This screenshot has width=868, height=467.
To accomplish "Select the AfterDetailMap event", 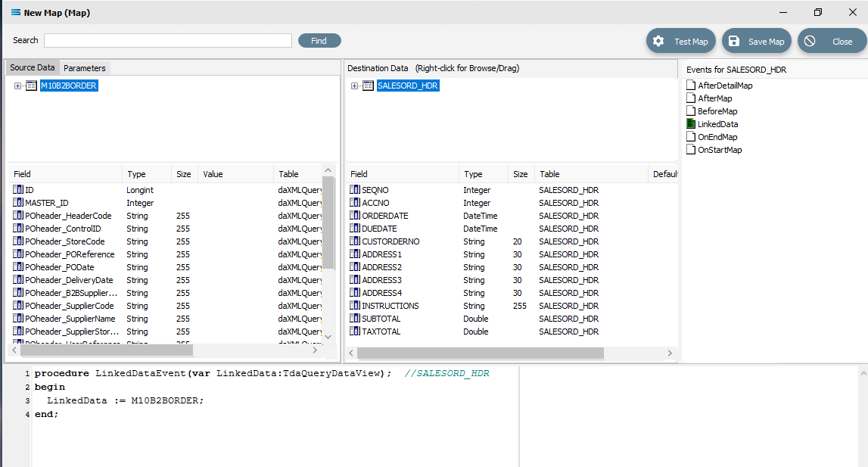I will tap(725, 86).
